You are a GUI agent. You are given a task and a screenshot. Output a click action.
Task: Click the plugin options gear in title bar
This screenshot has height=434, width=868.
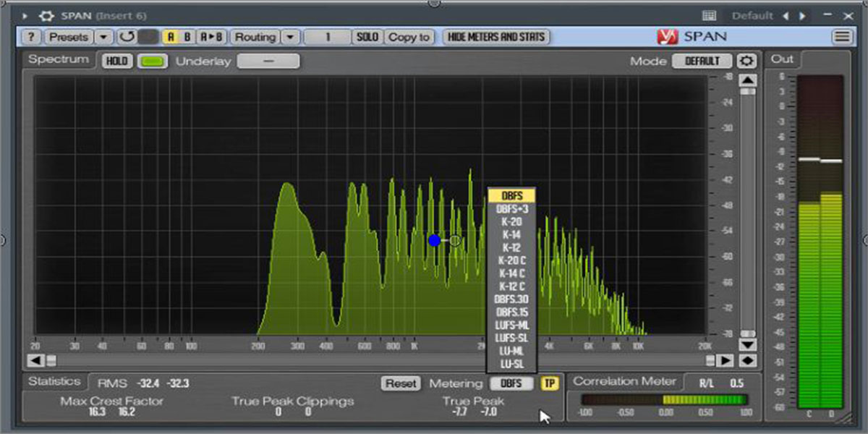click(46, 14)
